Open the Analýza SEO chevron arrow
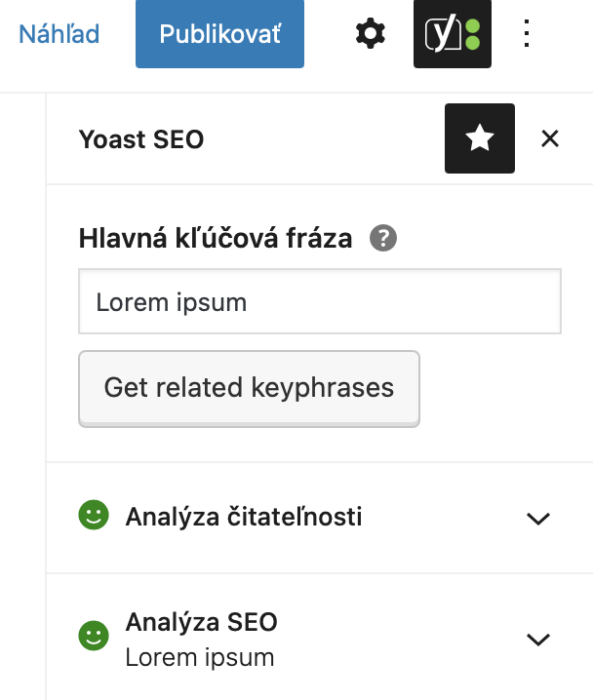The width and height of the screenshot is (593, 700). (x=538, y=640)
